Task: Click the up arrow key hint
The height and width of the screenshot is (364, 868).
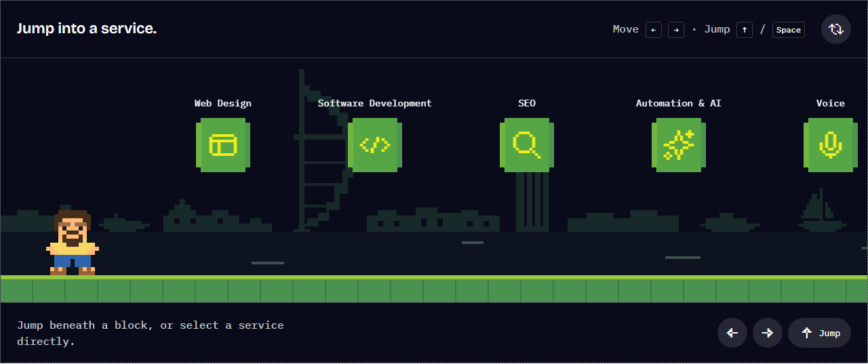Action: (745, 30)
